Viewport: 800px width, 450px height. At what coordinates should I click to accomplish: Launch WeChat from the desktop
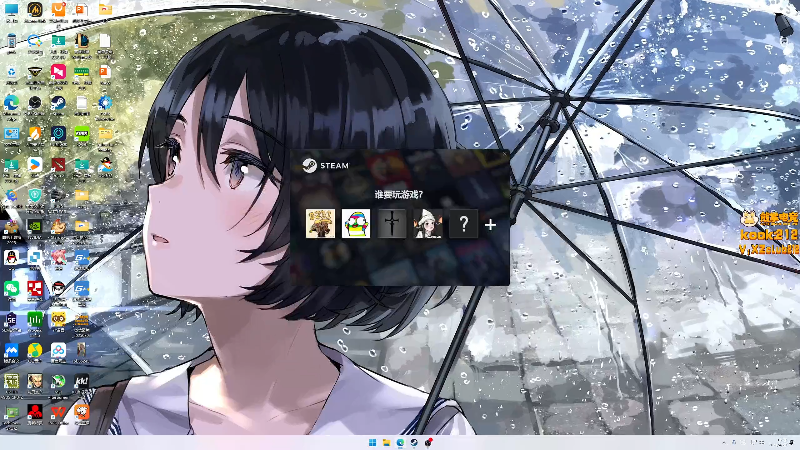click(11, 288)
